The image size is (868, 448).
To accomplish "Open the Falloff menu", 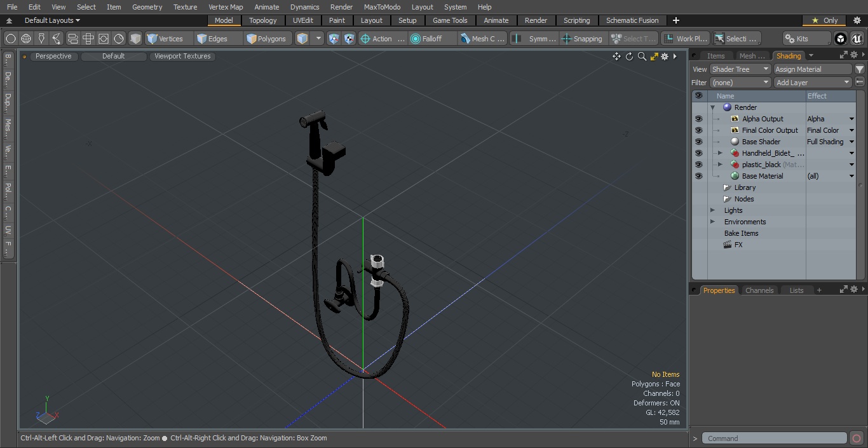I will (433, 39).
